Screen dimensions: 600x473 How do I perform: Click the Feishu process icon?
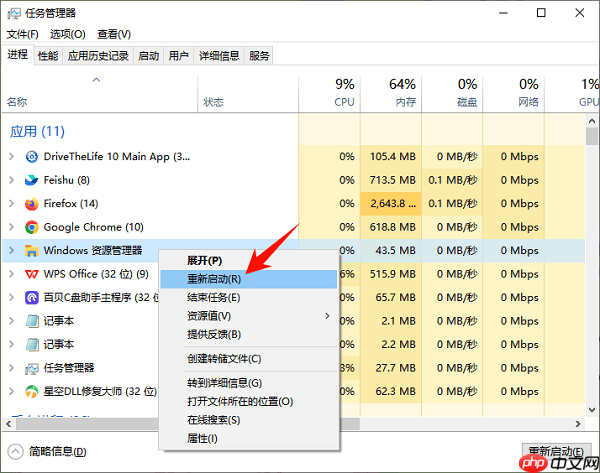pos(31,180)
